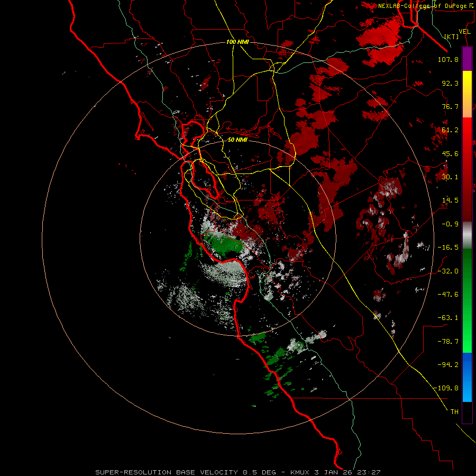Click "SUPER-RESOLUTION BASE VELOCITY" in the caption
Screen dimensions: 476x476
[167, 472]
